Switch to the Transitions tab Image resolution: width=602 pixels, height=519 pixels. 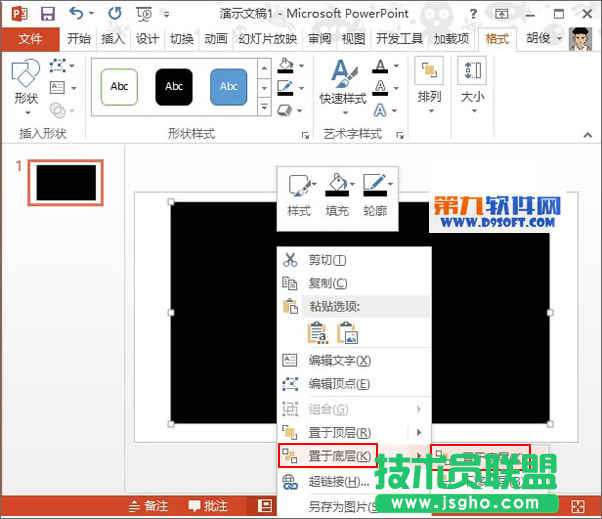tap(182, 39)
